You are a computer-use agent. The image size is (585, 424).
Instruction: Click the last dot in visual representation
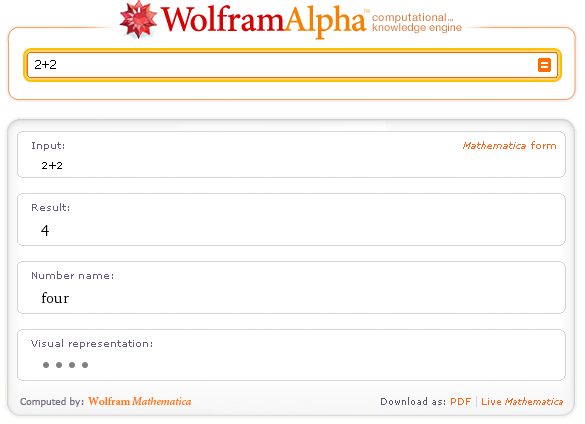tap(85, 365)
